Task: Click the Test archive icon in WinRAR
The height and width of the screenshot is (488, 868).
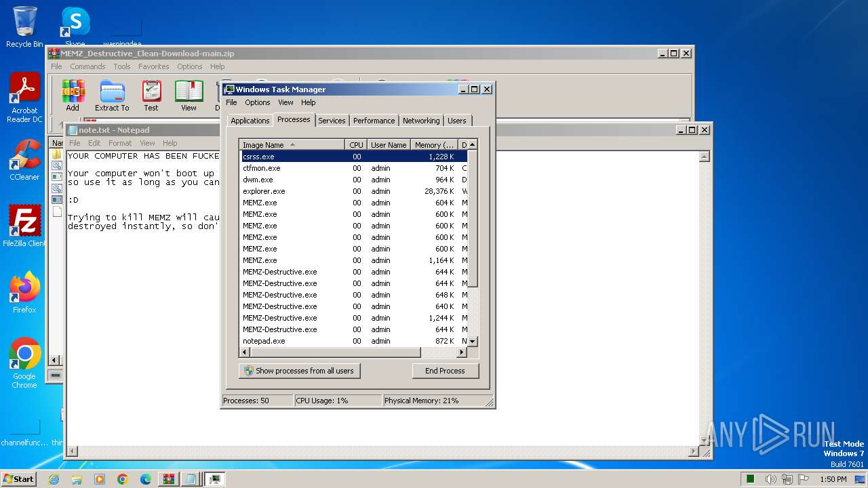Action: (151, 96)
